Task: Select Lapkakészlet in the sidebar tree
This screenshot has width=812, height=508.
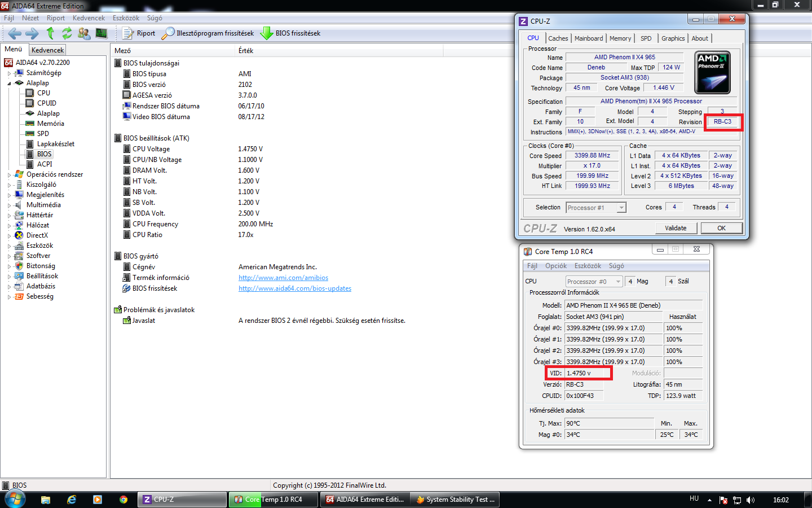Action: coord(55,144)
